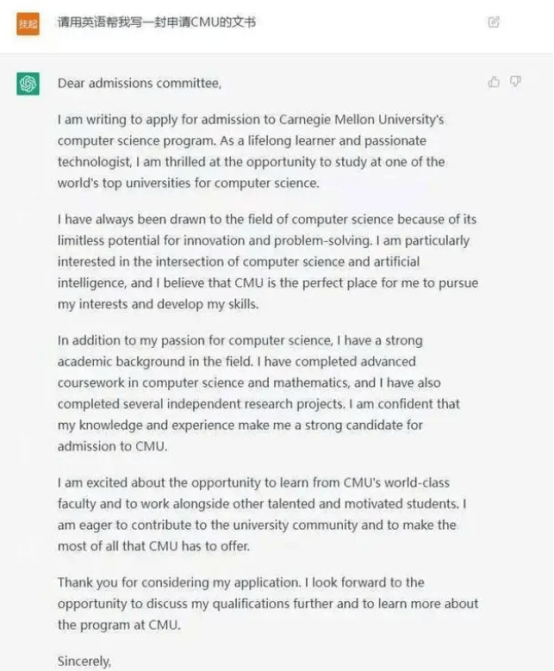554x671 pixels.
Task: Click the paragraph starting 'In addition to my passion'
Action: point(258,393)
